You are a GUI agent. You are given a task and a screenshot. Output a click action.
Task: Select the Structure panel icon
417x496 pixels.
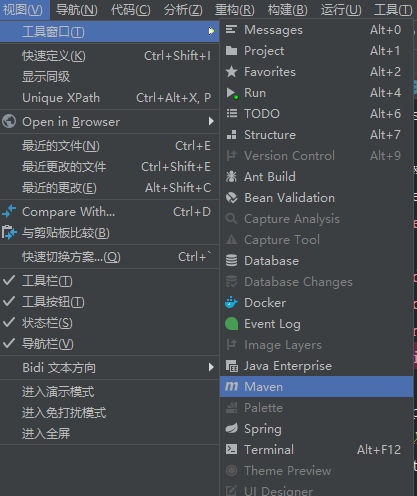click(x=231, y=135)
